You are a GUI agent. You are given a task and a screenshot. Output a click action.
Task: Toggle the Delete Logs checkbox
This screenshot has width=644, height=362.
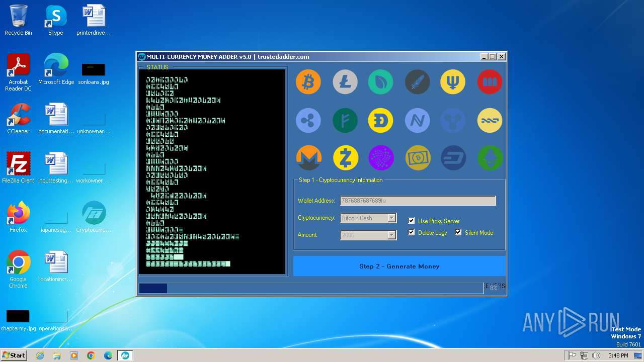412,232
